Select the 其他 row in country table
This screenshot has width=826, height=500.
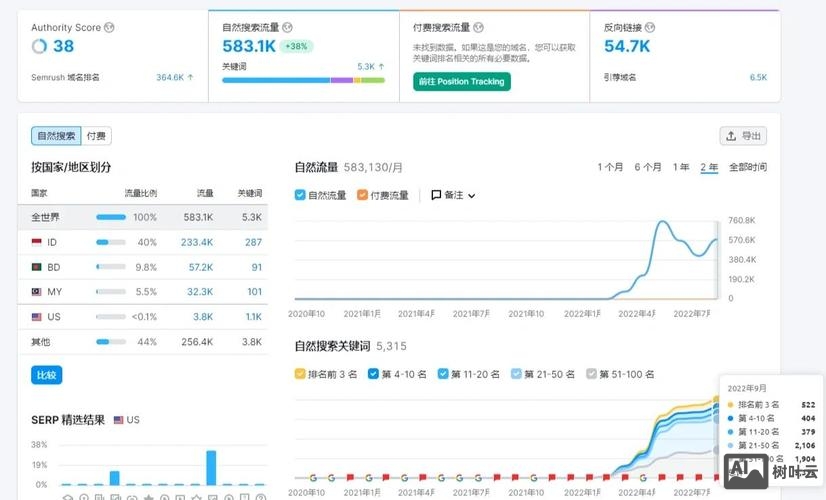143,342
